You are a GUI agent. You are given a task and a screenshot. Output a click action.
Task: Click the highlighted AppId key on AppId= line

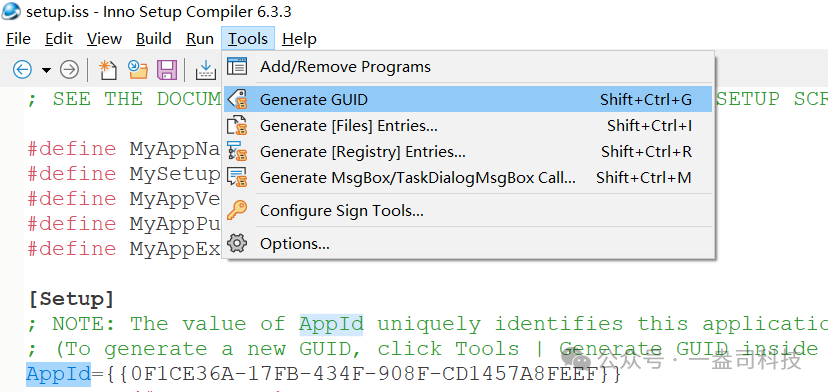coord(59,374)
